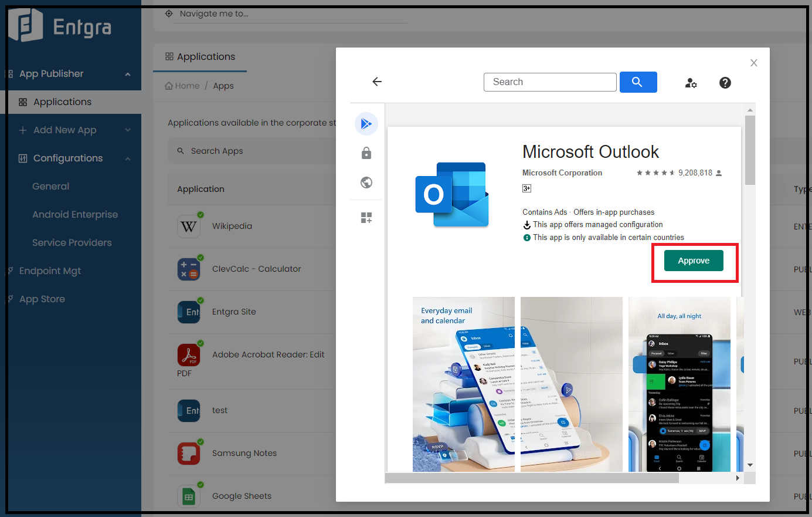Click the Home breadcrumb house icon
Image resolution: width=812 pixels, height=517 pixels.
coord(169,86)
